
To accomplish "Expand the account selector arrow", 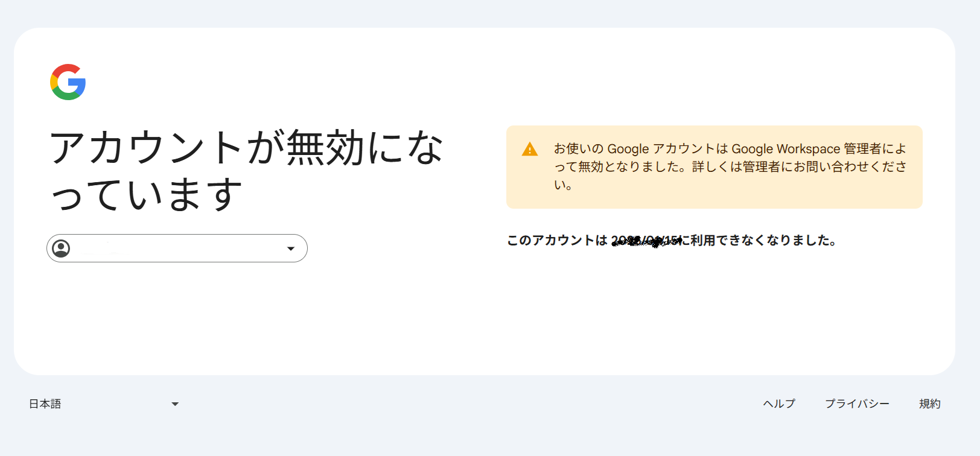I will pyautogui.click(x=291, y=249).
